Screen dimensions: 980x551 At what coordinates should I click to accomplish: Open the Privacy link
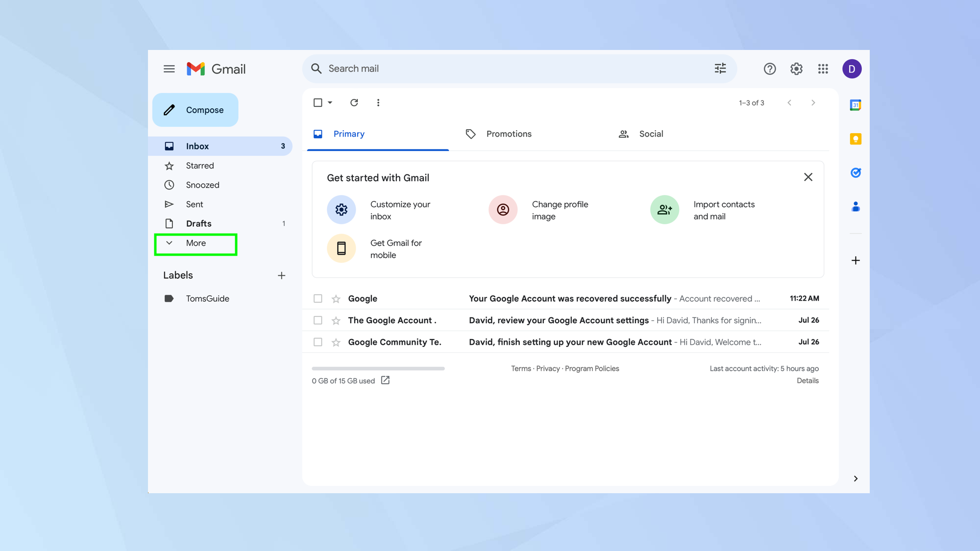(548, 369)
